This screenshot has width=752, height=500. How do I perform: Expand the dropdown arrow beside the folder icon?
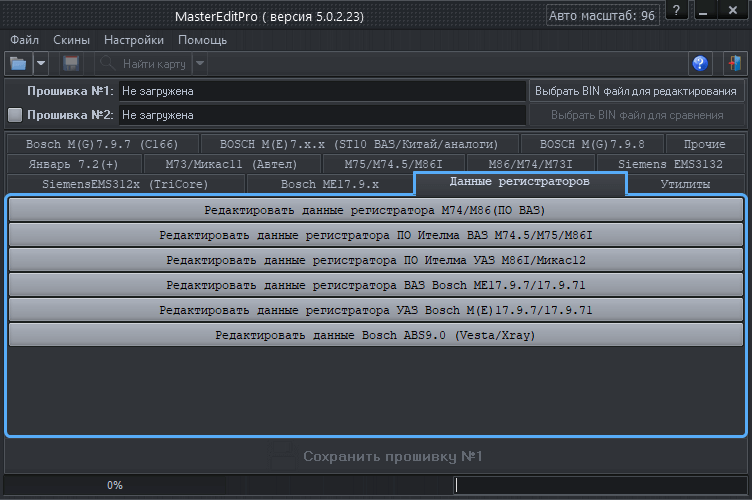coord(41,64)
